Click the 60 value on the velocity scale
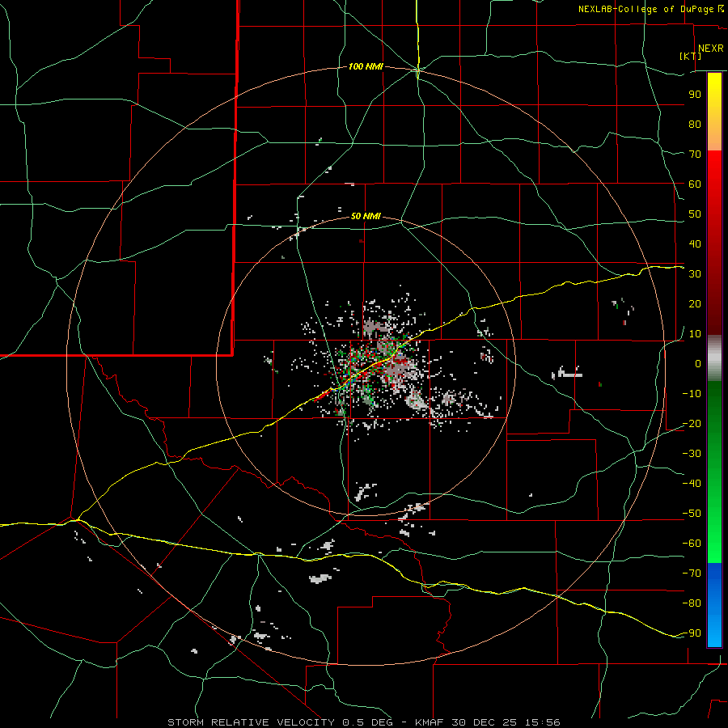 pyautogui.click(x=695, y=184)
